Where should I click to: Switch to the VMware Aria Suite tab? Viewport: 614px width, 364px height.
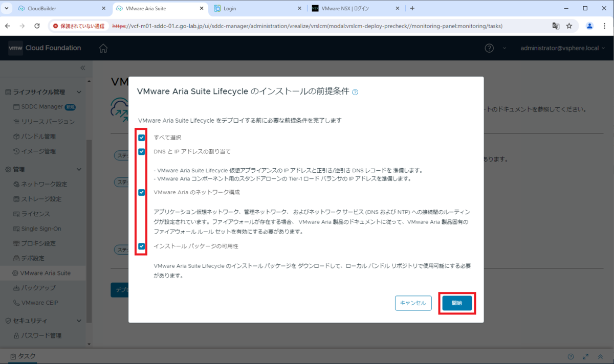pos(160,8)
